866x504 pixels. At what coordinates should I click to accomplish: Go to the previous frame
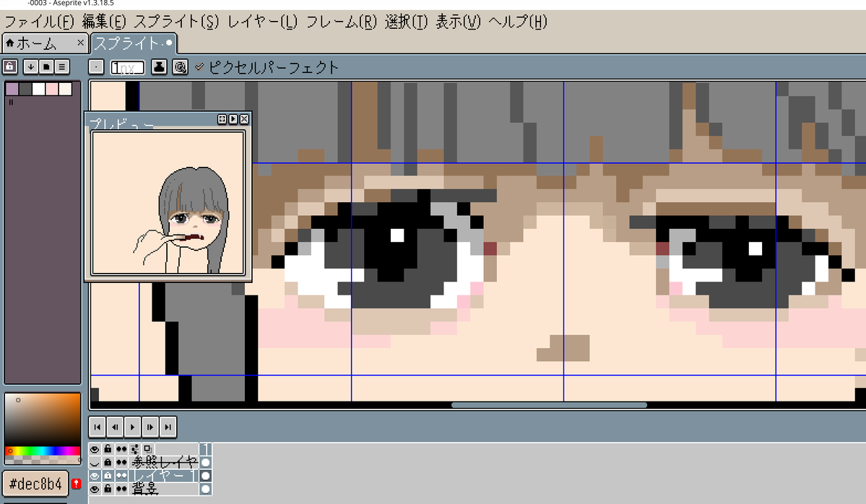pyautogui.click(x=115, y=427)
